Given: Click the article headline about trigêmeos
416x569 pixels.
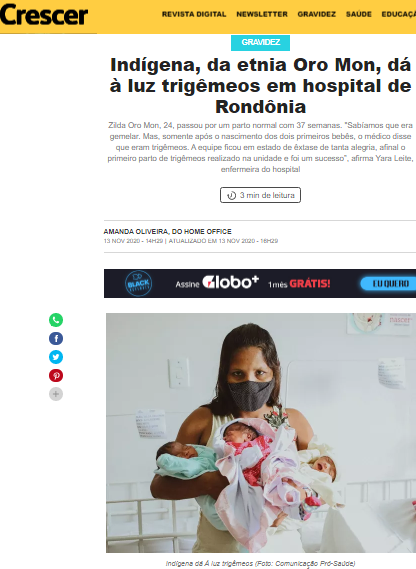Looking at the screenshot, I should click(260, 86).
